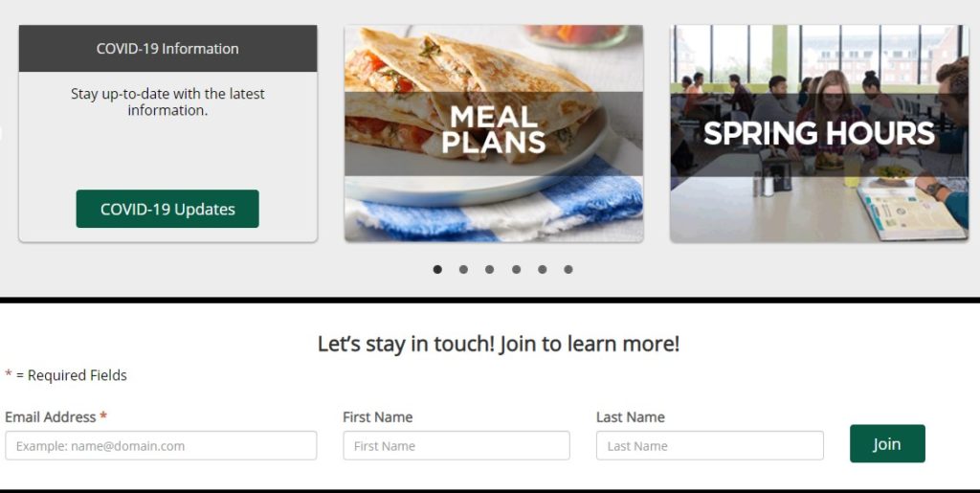This screenshot has width=980, height=493.
Task: Select the sixth carousel dot
Action: click(568, 269)
